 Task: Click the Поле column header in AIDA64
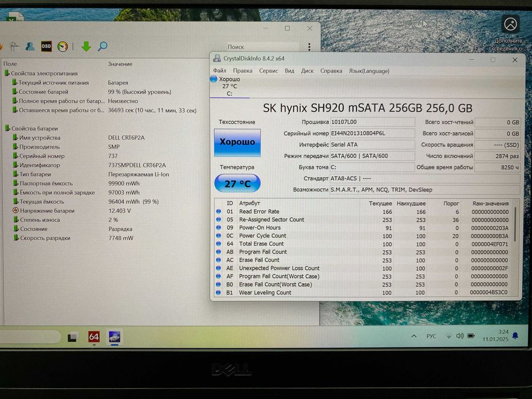pos(10,63)
